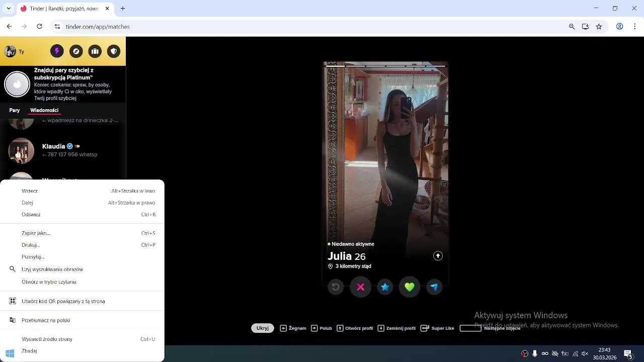Click the clock showing 23:43
Image resolution: width=644 pixels, height=362 pixels.
coord(604,350)
